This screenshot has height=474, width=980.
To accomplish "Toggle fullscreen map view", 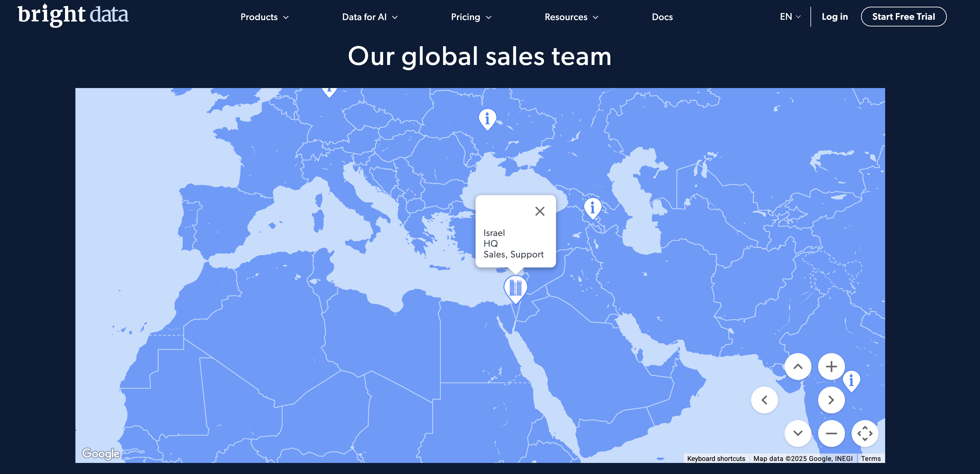I will (865, 433).
